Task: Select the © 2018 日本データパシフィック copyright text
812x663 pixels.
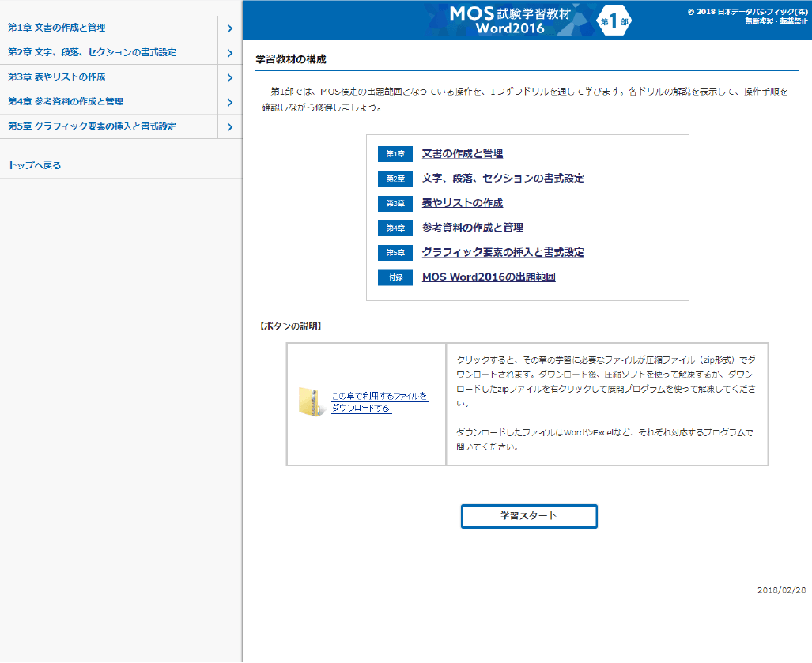Action: (747, 12)
